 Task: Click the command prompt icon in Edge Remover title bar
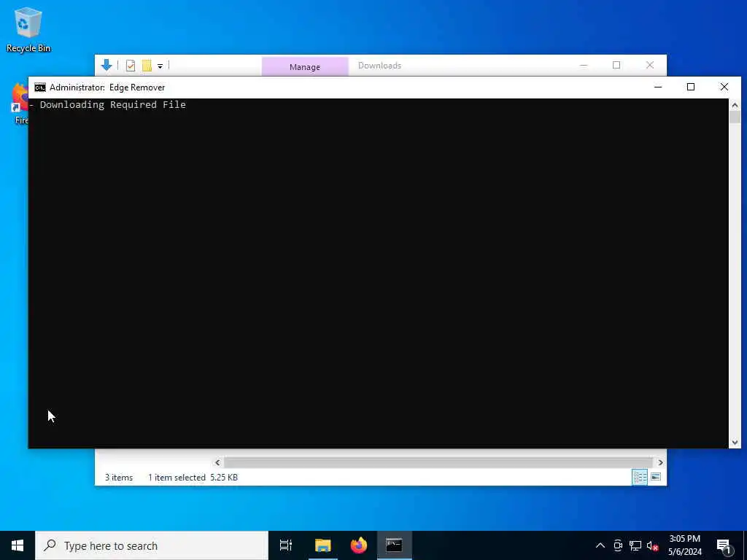tap(40, 87)
